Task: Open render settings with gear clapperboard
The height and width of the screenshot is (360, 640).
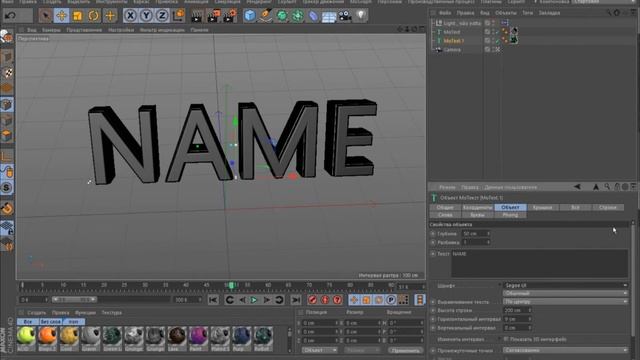Action: [x=230, y=16]
